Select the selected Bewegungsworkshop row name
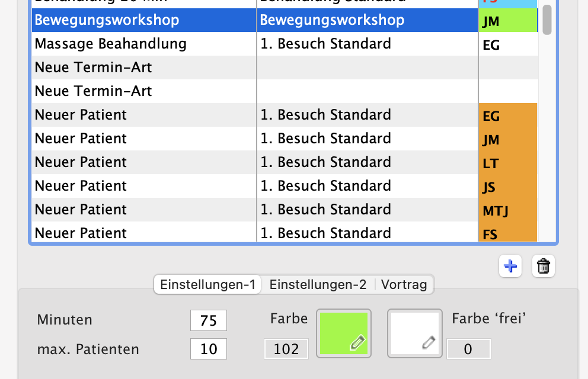The height and width of the screenshot is (379, 588). (x=107, y=20)
